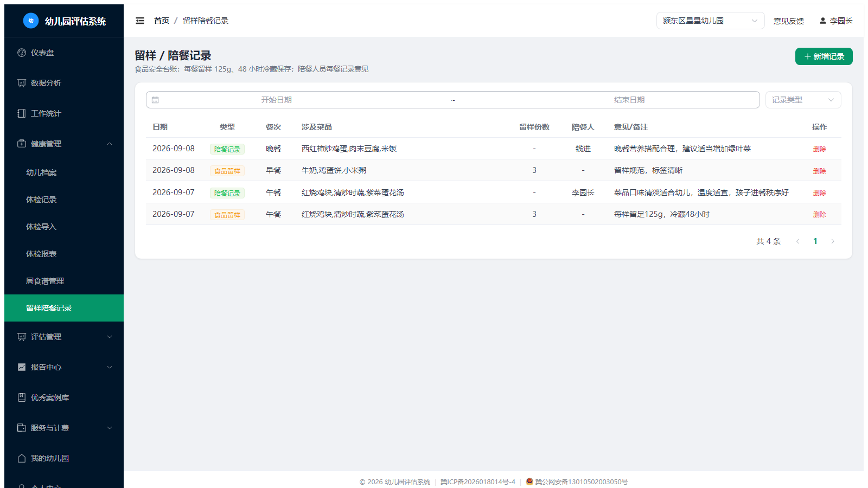This screenshot has height=488, width=868.
Task: Click the 数据分析 sidebar icon
Action: tap(22, 83)
